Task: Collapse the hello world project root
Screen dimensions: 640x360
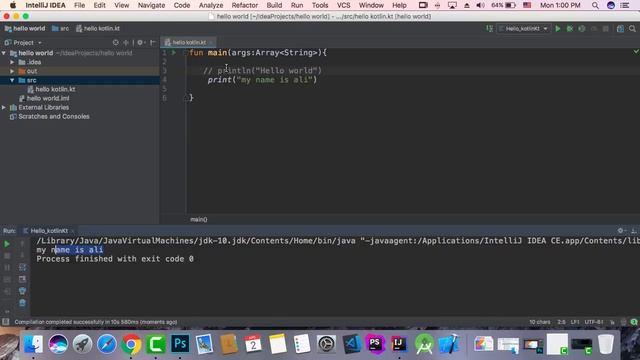Action: pyautogui.click(x=4, y=53)
